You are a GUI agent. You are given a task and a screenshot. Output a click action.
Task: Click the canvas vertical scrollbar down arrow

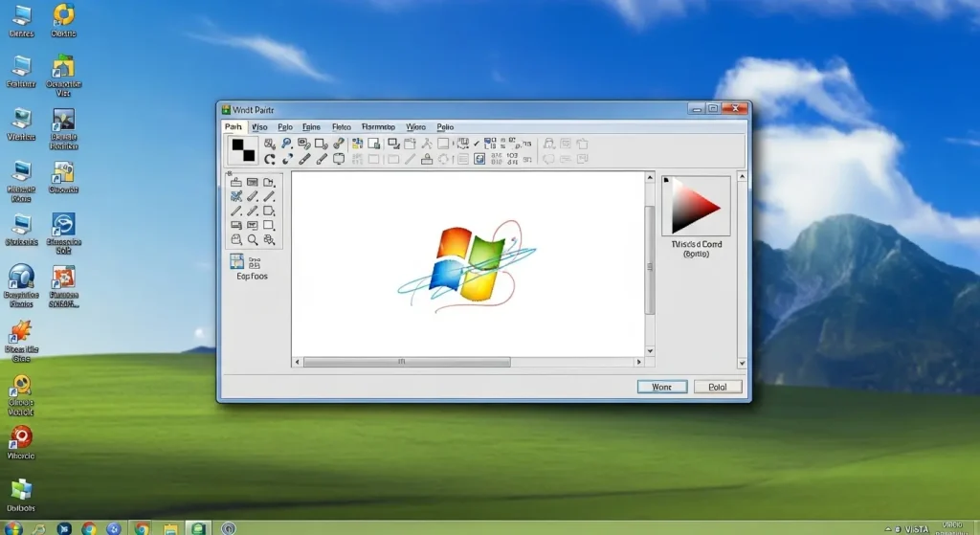click(650, 350)
